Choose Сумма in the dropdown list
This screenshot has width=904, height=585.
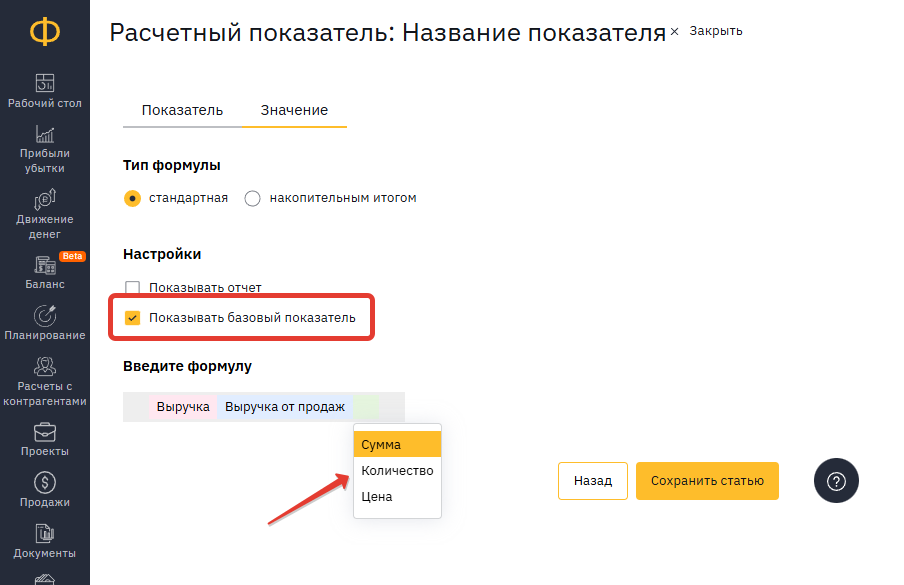397,444
